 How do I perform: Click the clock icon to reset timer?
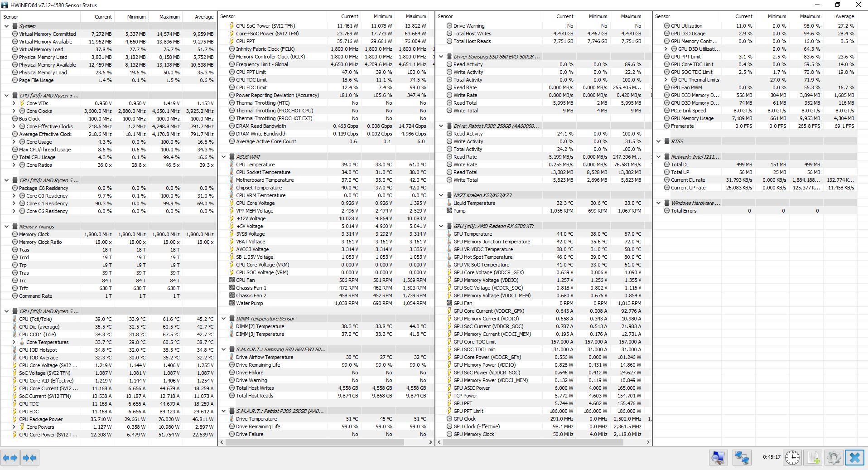792,458
